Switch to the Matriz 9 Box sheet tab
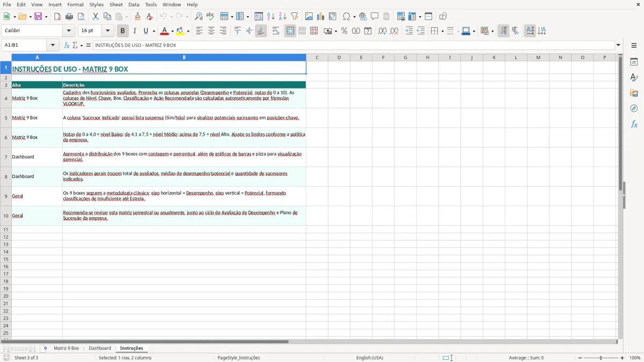The image size is (644, 362). 66,349
